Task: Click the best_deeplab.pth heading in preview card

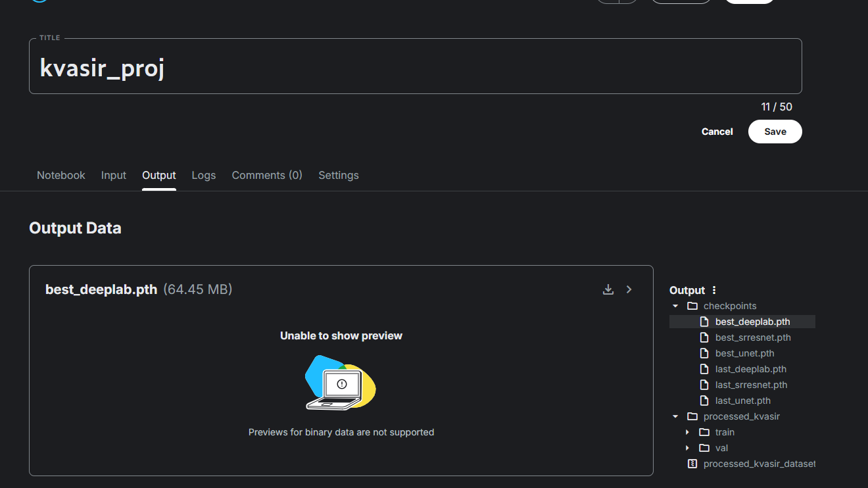Action: 101,289
